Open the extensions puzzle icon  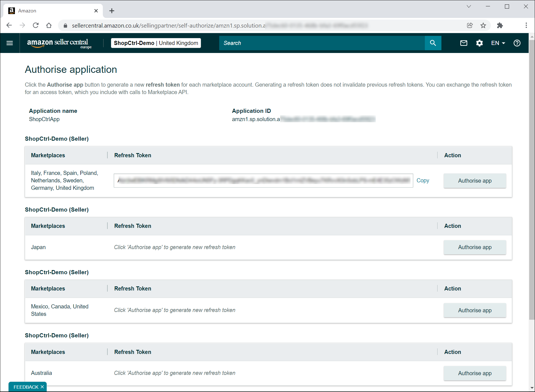click(500, 25)
